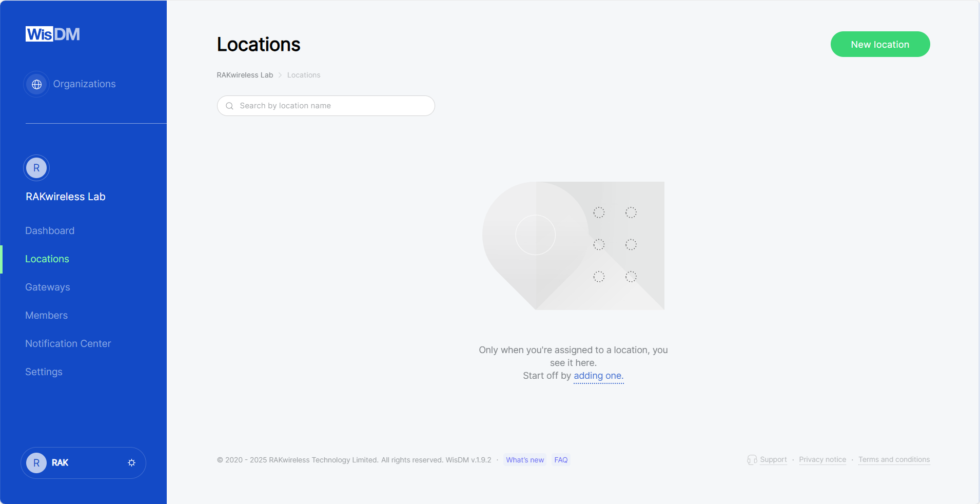Click the Support headset icon
Screen dimensions: 980x504
click(x=752, y=460)
